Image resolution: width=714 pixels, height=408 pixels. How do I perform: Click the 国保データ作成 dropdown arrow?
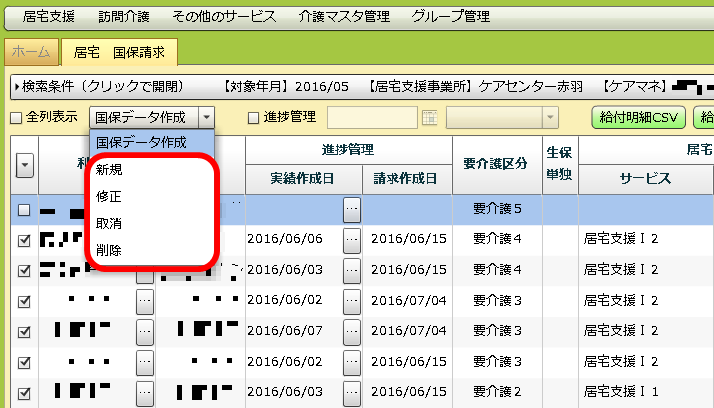pyautogui.click(x=205, y=117)
